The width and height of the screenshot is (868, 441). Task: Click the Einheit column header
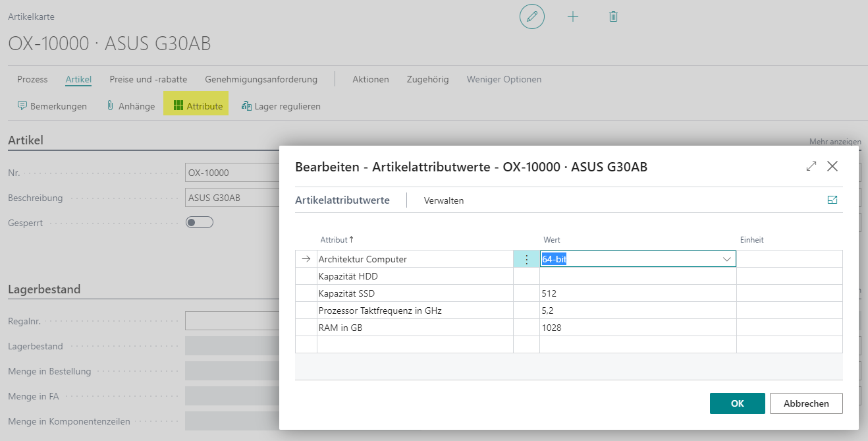pyautogui.click(x=751, y=240)
